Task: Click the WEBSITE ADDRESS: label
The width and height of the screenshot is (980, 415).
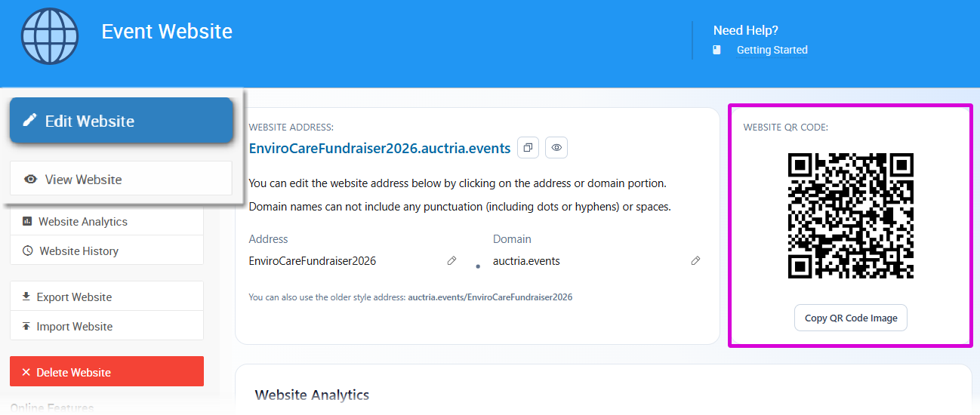Action: point(291,128)
